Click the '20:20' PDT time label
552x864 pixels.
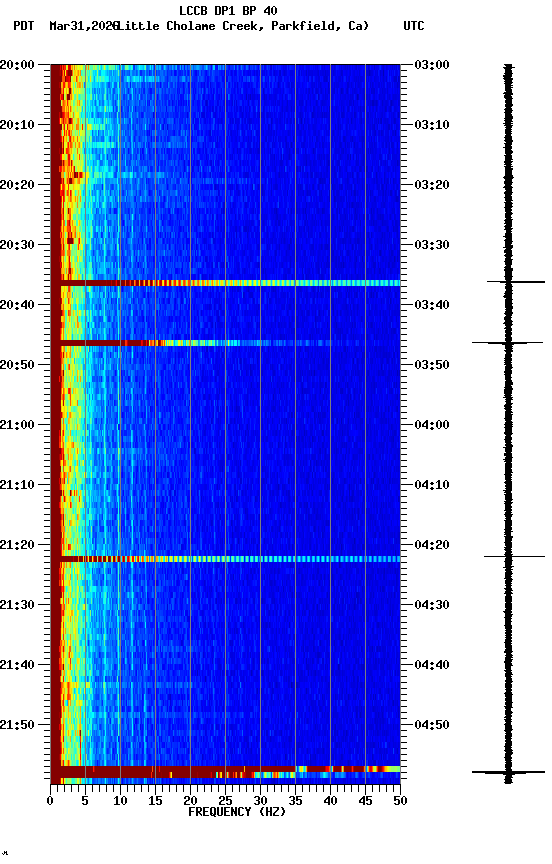pos(17,185)
